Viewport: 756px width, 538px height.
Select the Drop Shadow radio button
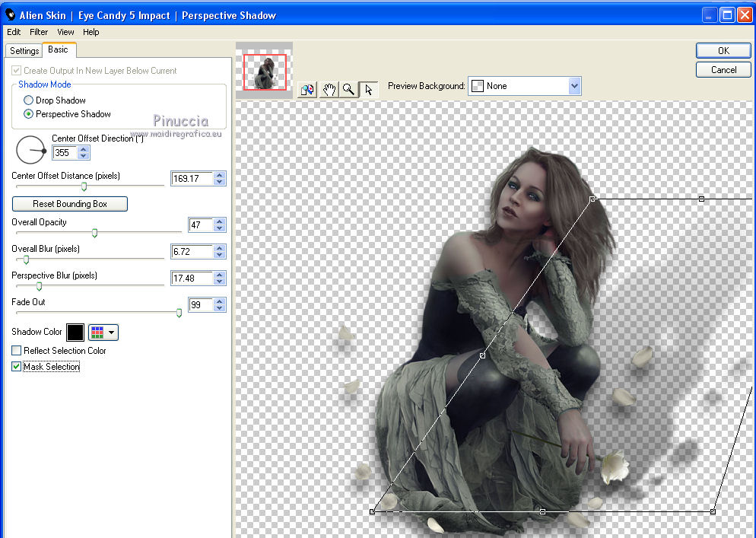pyautogui.click(x=29, y=100)
